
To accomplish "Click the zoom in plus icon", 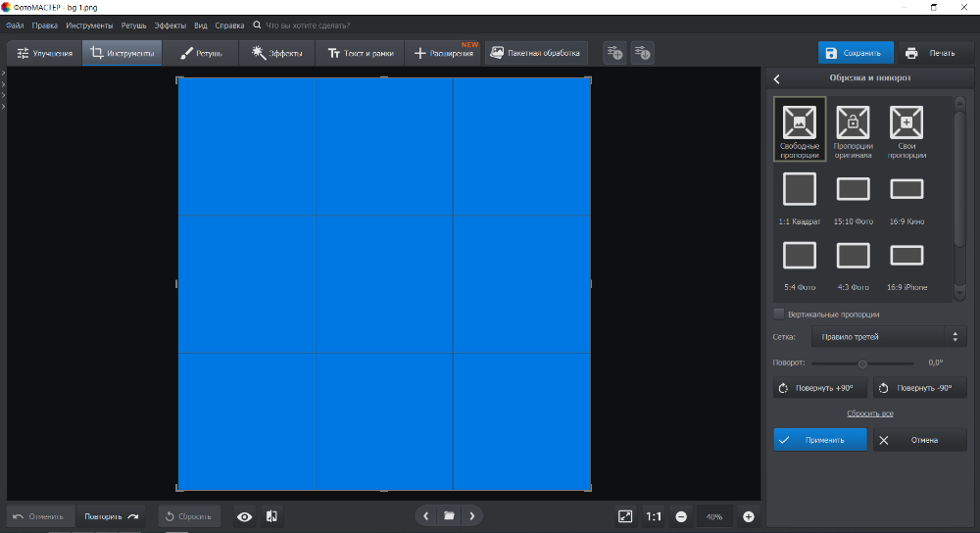I will point(749,516).
